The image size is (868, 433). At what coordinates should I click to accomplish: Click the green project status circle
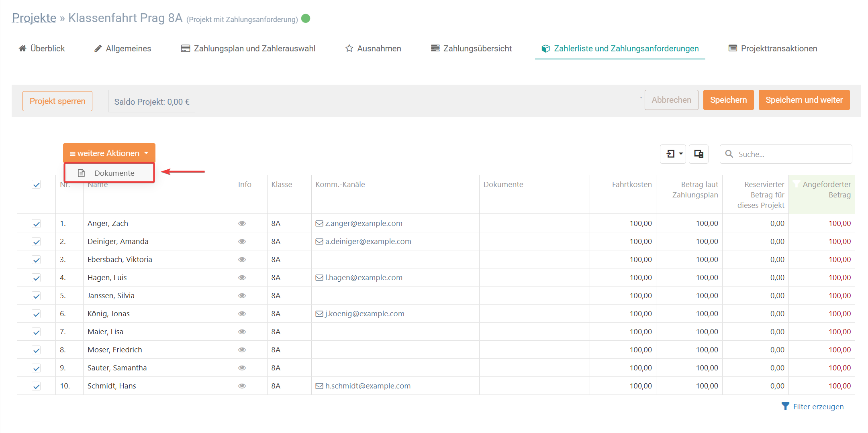(306, 18)
